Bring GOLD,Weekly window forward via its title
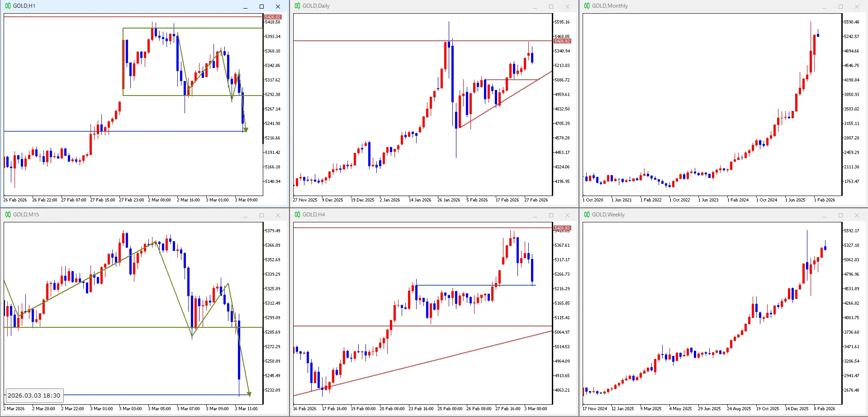The image size is (868, 417). point(608,215)
